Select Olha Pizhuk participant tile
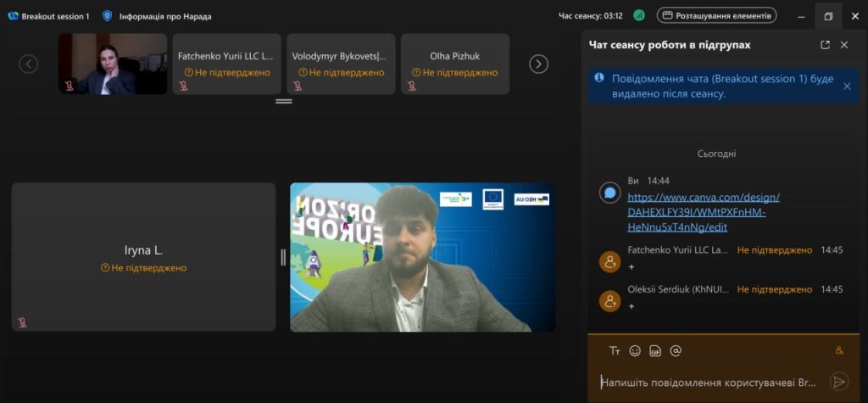 click(454, 64)
